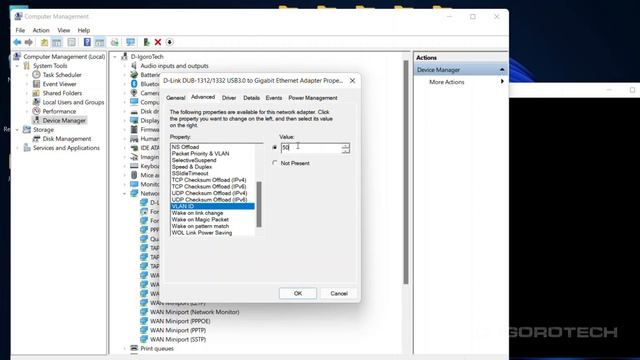Viewport: 640px width, 360px height.
Task: Toggle Show/Hide Action Pane toolbar icon
Action: tap(100, 42)
